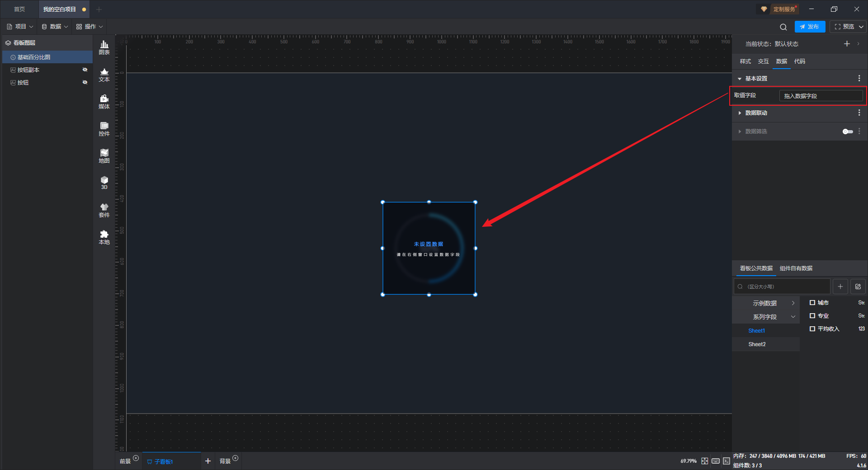Switch to the 样式 tab

click(x=745, y=61)
